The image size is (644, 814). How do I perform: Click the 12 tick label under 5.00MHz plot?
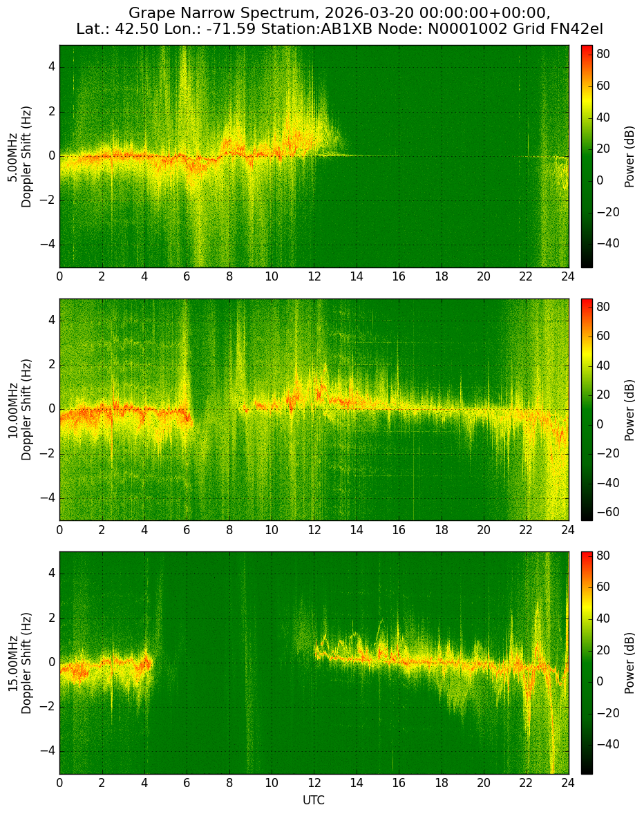tap(314, 276)
